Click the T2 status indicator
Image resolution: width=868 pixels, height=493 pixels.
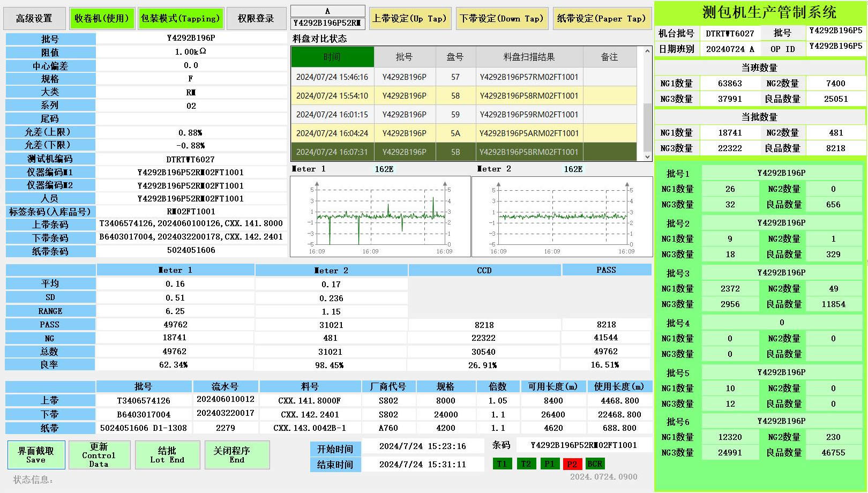(x=526, y=464)
